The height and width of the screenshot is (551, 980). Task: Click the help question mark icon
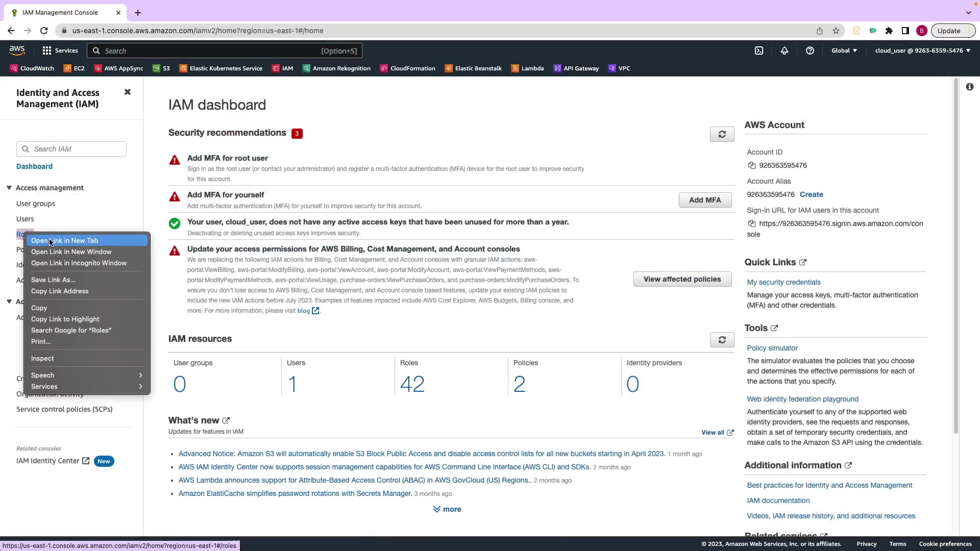pyautogui.click(x=810, y=51)
